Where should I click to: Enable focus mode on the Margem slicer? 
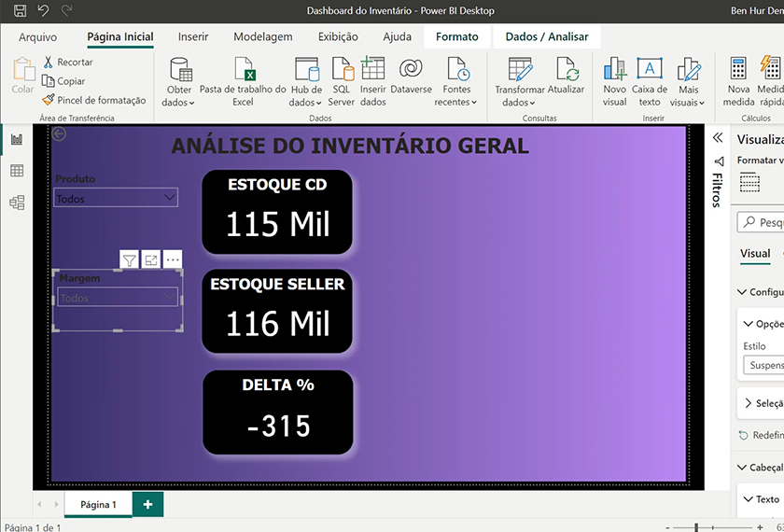pos(150,260)
